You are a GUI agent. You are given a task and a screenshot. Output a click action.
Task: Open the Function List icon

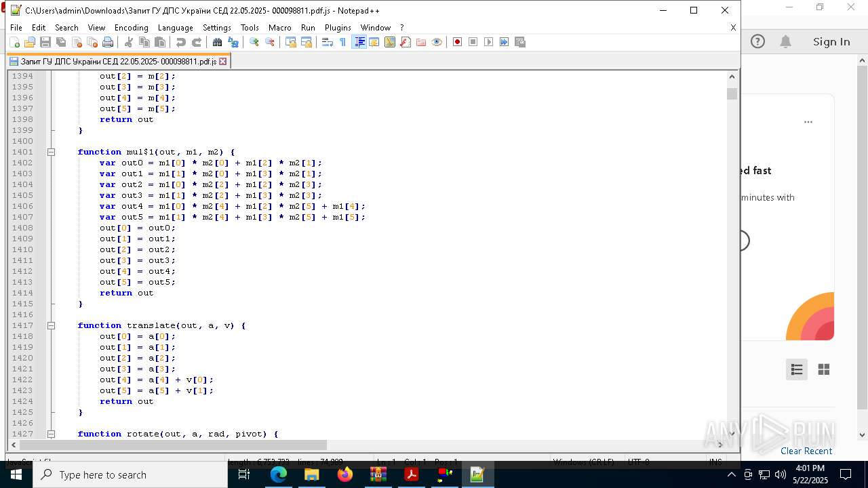coord(406,42)
